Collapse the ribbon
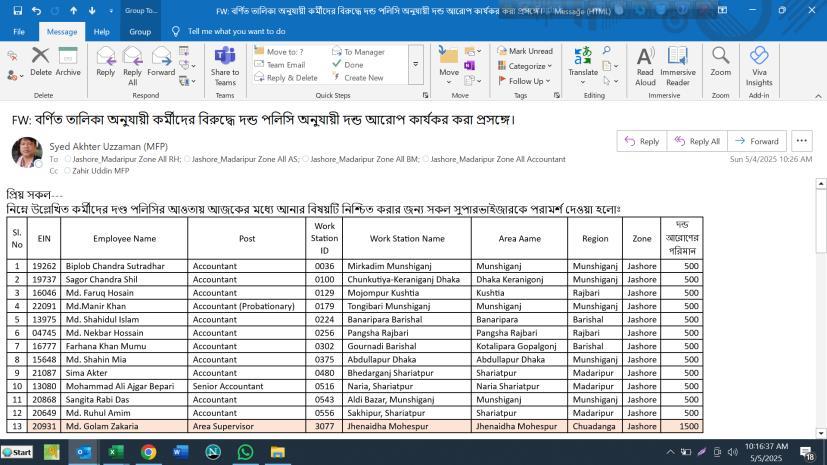Screen dimensions: 827x465 (818, 96)
